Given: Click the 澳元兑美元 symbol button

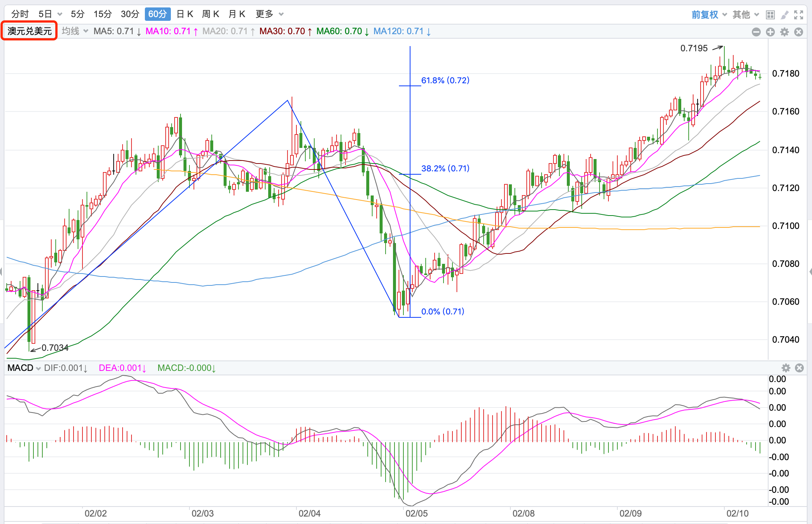Looking at the screenshot, I should point(29,31).
